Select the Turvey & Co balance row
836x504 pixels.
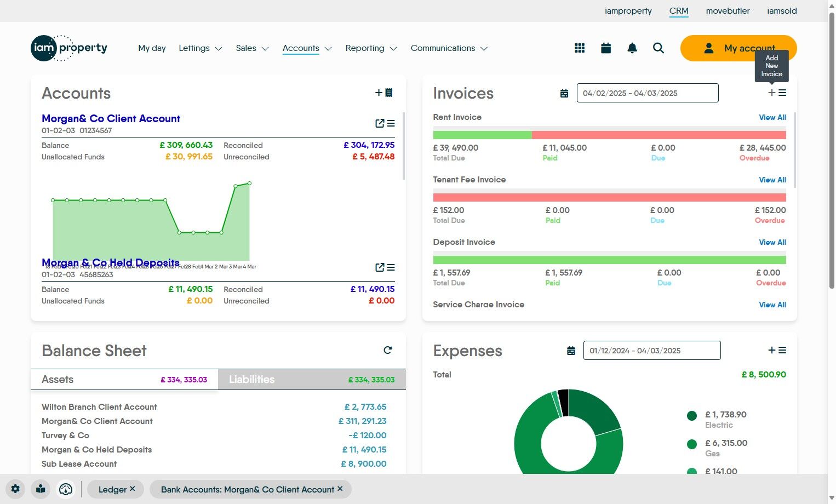pyautogui.click(x=214, y=436)
